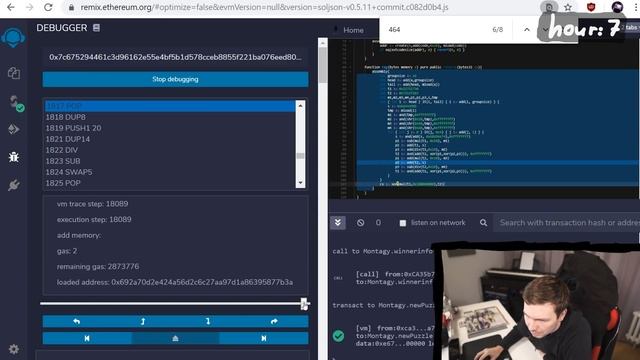The width and height of the screenshot is (640, 360).
Task: Open the File explorers sidebar icon
Action: 14,73
